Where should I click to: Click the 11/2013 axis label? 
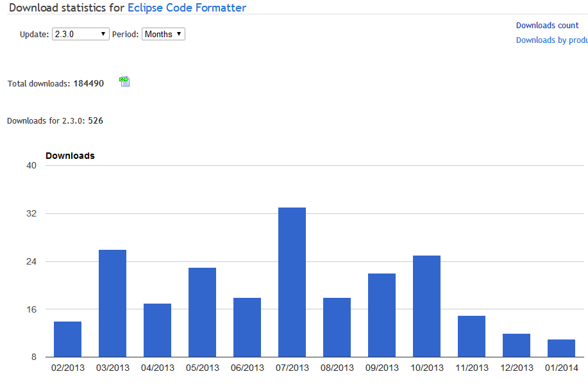pos(472,368)
